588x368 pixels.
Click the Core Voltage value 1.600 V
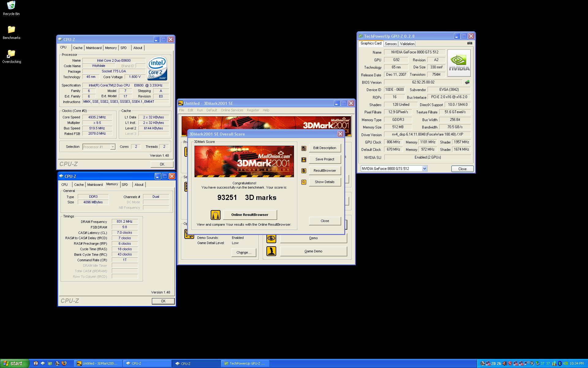click(x=135, y=77)
